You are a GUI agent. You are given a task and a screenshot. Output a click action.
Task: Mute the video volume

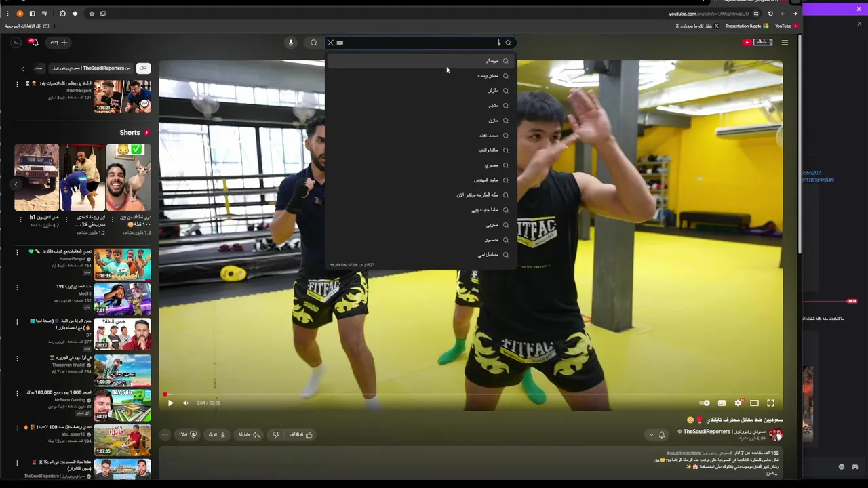pyautogui.click(x=186, y=403)
